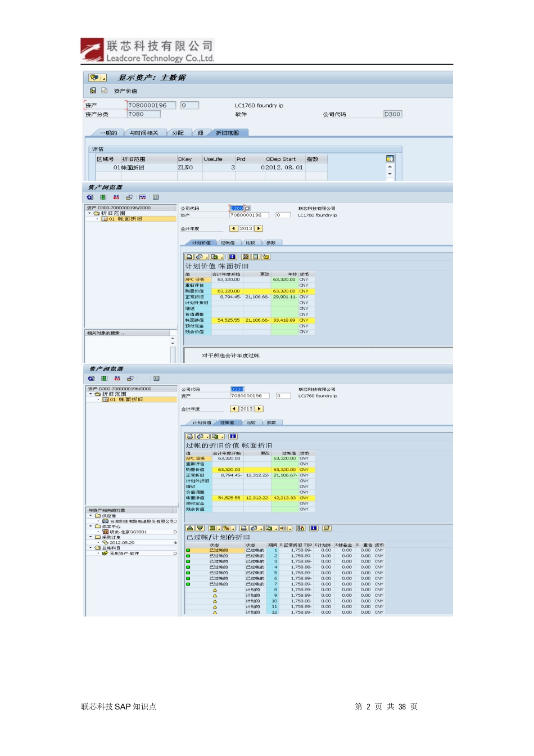Open purchase order 2012.05.29 entry
Screen dimensions: 534x756
coord(122,543)
